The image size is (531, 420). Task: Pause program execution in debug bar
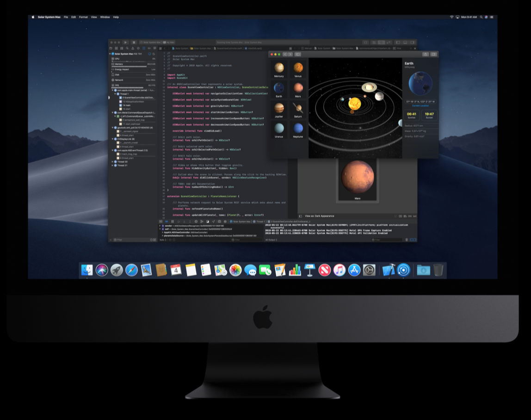(173, 222)
